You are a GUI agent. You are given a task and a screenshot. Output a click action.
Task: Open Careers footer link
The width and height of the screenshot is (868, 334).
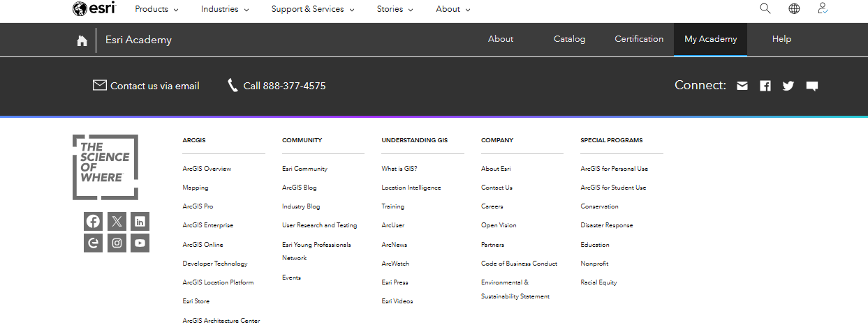click(x=492, y=206)
